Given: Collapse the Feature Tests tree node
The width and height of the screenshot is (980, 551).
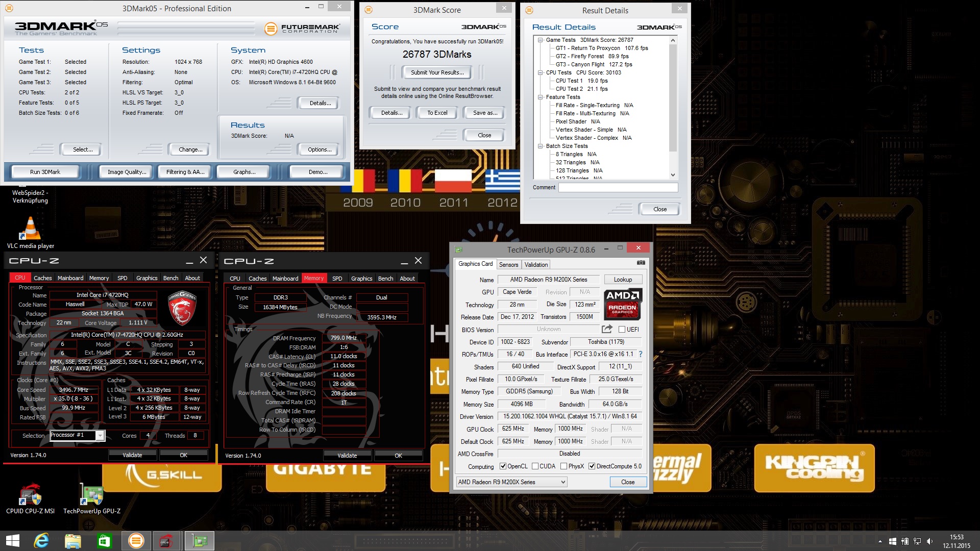Looking at the screenshot, I should pos(540,97).
